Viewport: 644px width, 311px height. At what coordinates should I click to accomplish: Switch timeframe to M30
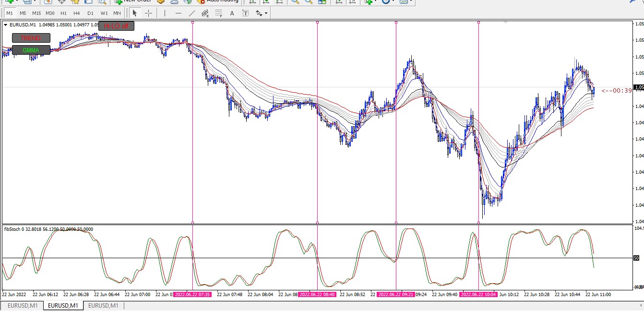[x=50, y=13]
